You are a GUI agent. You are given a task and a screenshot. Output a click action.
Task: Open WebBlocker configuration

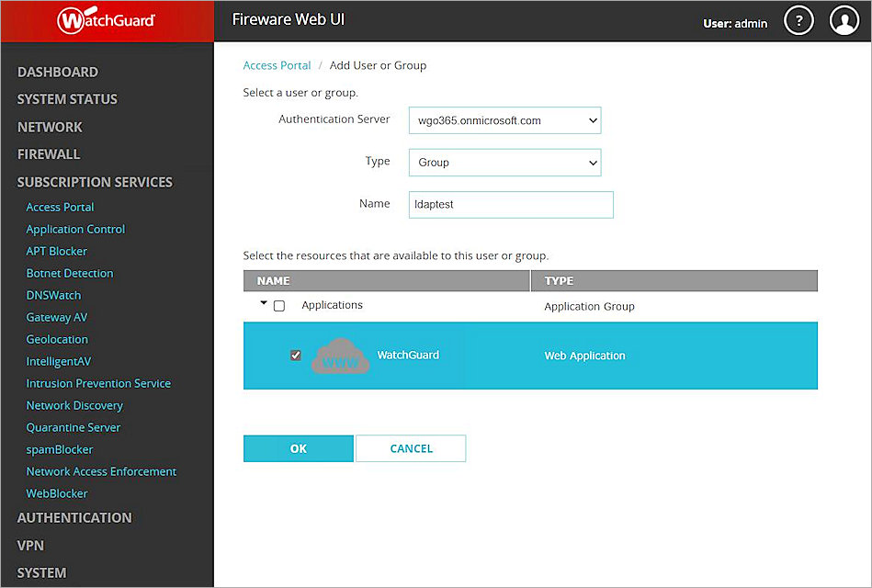pyautogui.click(x=56, y=493)
